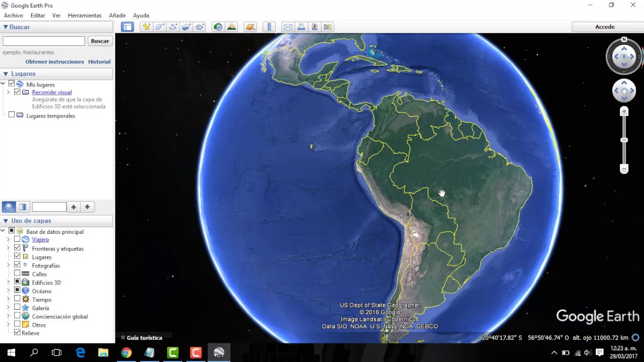
Task: Open Microsoft Edge from the taskbar
Action: click(x=80, y=353)
